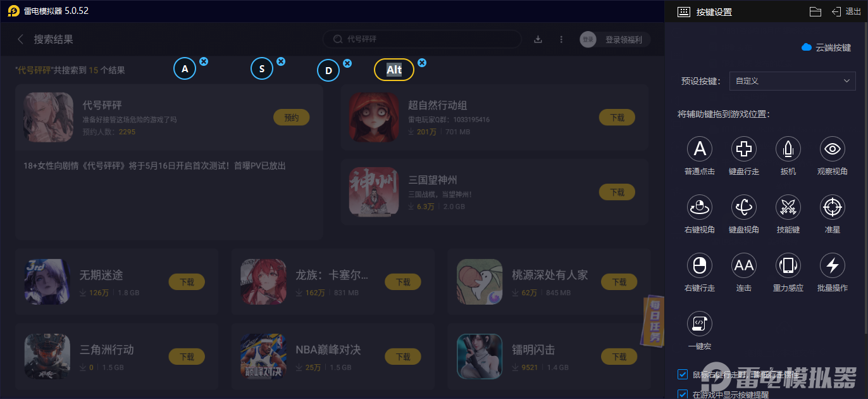Go back from 搜索结果 page
The height and width of the screenshot is (399, 868).
[x=20, y=39]
